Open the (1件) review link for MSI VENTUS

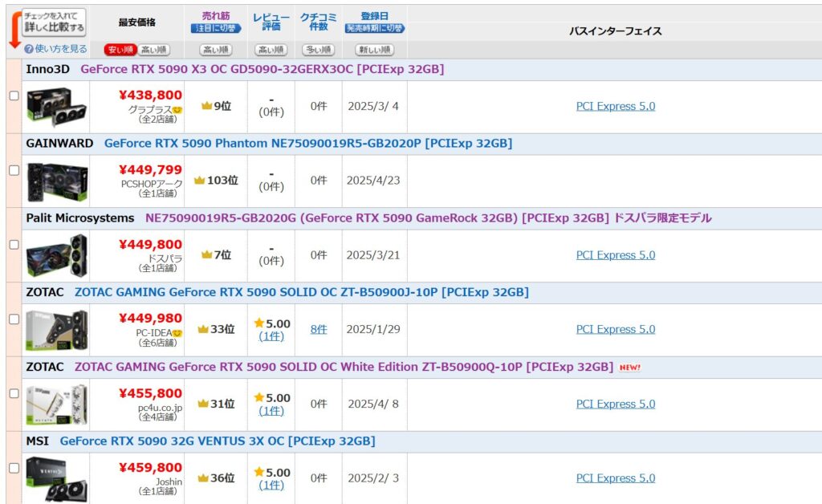click(271, 485)
